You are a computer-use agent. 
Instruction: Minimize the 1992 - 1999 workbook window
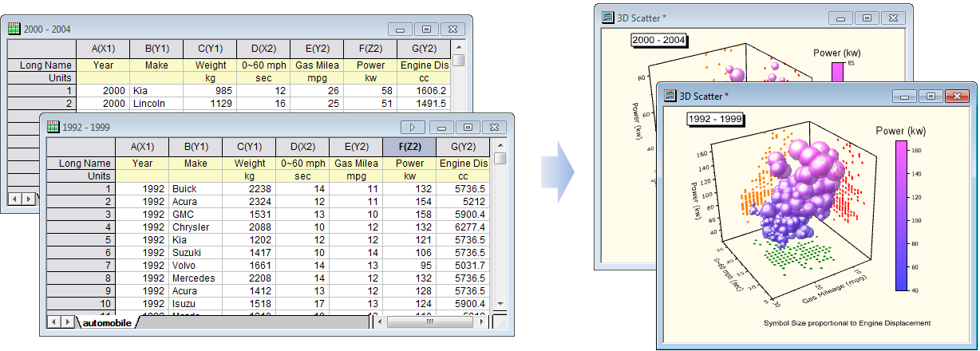pos(442,127)
